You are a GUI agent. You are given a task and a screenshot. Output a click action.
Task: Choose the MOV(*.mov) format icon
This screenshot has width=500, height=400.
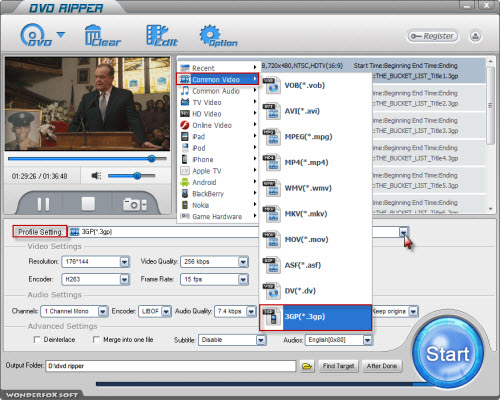(x=271, y=239)
